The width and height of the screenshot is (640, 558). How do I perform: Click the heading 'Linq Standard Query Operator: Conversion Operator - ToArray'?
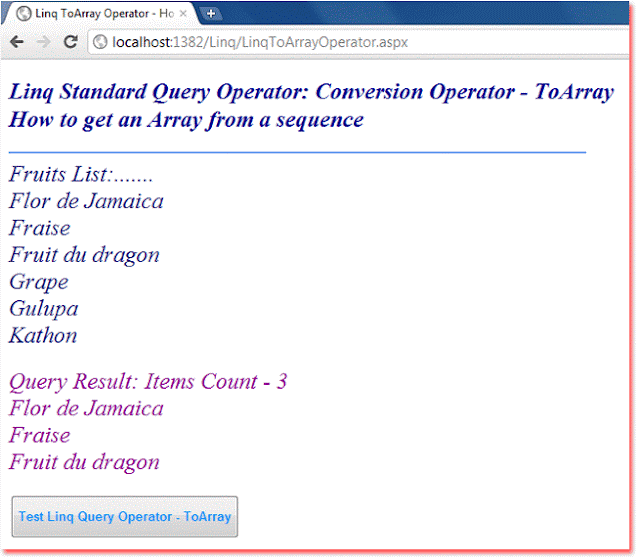(311, 91)
